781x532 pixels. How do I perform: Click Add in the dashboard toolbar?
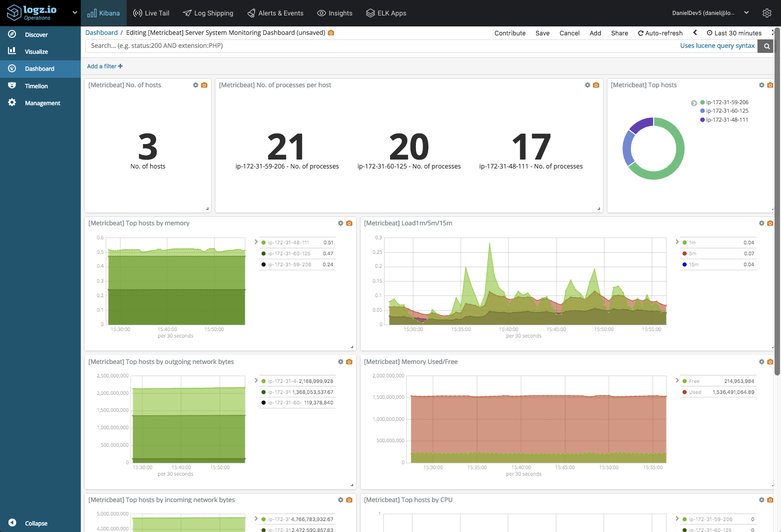(595, 33)
